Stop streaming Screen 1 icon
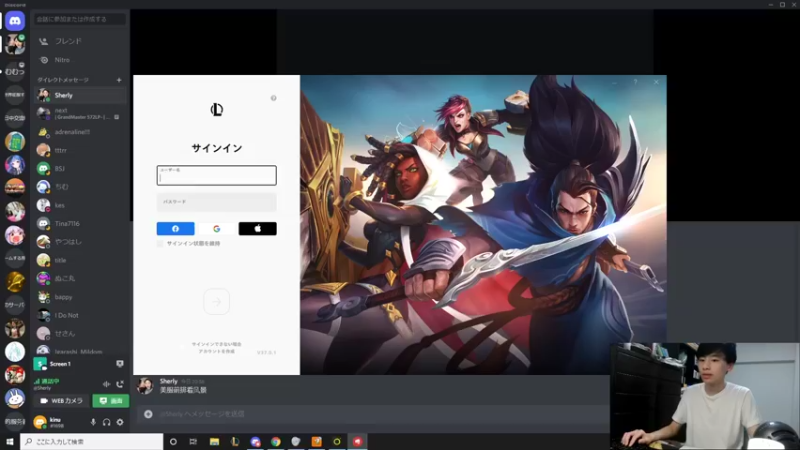Viewport: 800px width, 450px height. click(x=120, y=364)
